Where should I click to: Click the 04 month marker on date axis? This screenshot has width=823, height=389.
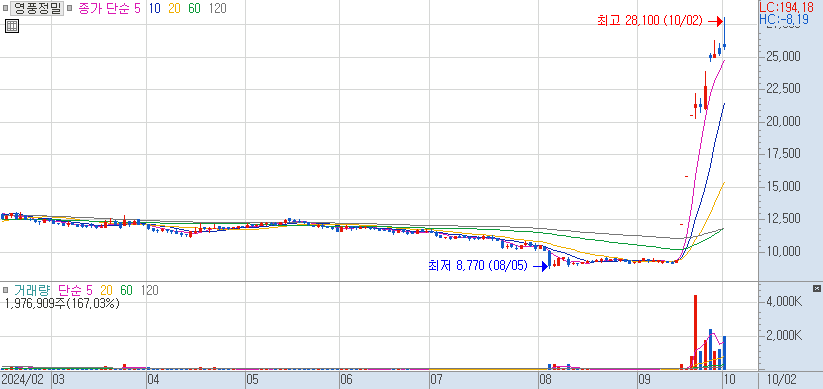pyautogui.click(x=154, y=380)
